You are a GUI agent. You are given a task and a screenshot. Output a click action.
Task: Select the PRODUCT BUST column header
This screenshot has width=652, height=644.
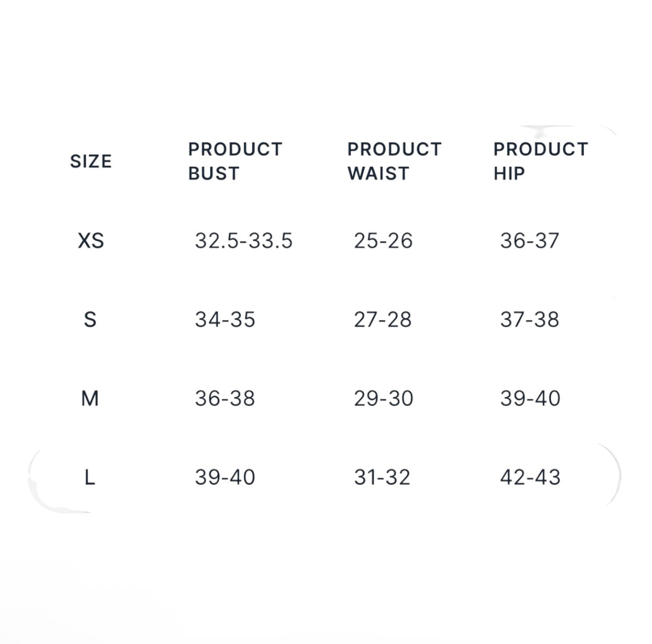(235, 162)
